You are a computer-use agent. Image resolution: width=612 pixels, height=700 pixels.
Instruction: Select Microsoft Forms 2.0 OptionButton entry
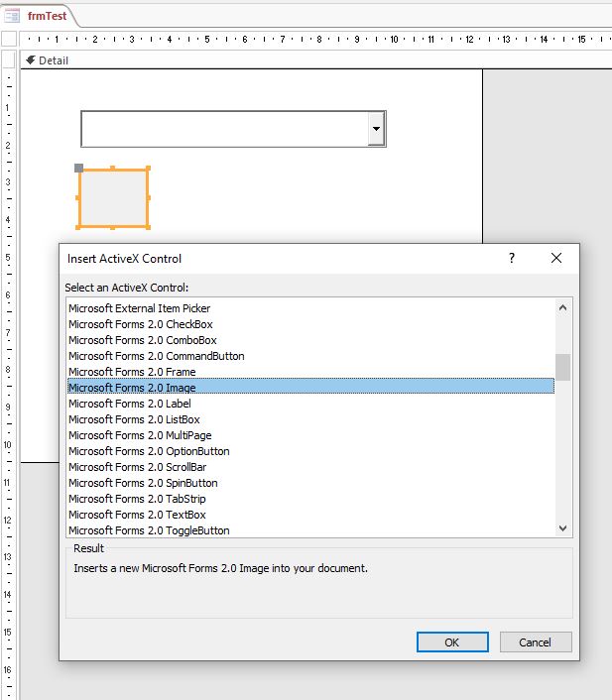[310, 451]
